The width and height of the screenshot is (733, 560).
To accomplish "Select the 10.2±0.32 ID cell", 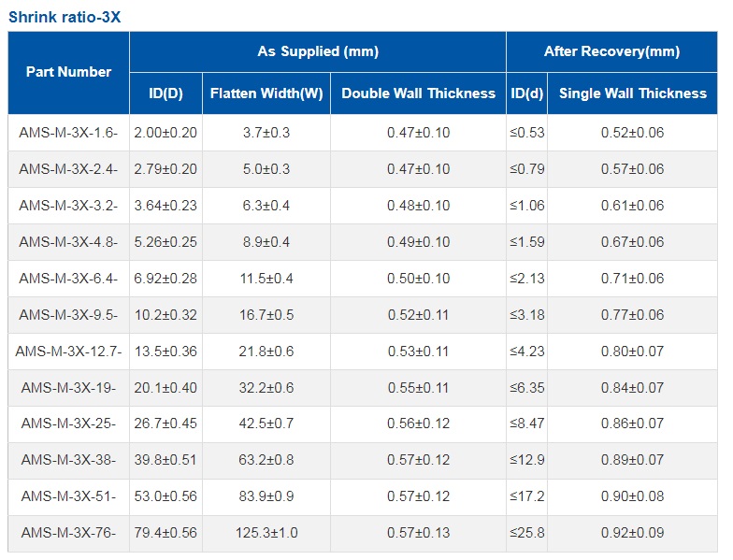I will pos(165,315).
